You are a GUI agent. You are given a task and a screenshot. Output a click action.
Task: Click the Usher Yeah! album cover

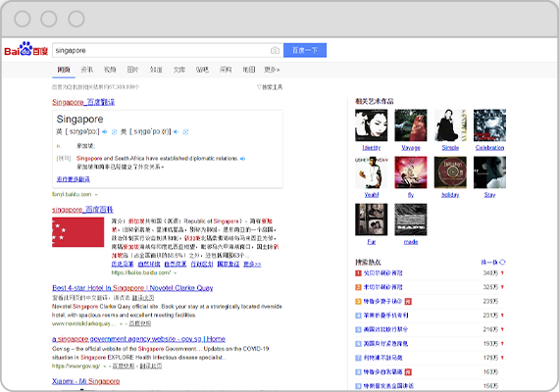pos(371,172)
